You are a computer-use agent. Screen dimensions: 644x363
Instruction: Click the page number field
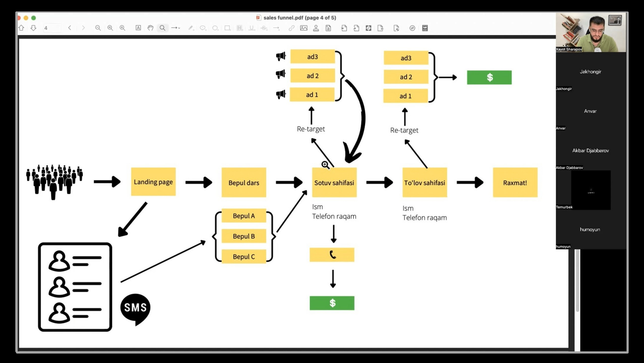coord(52,28)
